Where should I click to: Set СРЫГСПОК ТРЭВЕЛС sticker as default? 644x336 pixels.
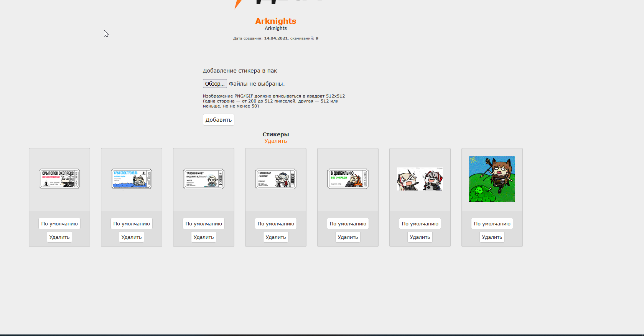132,223
